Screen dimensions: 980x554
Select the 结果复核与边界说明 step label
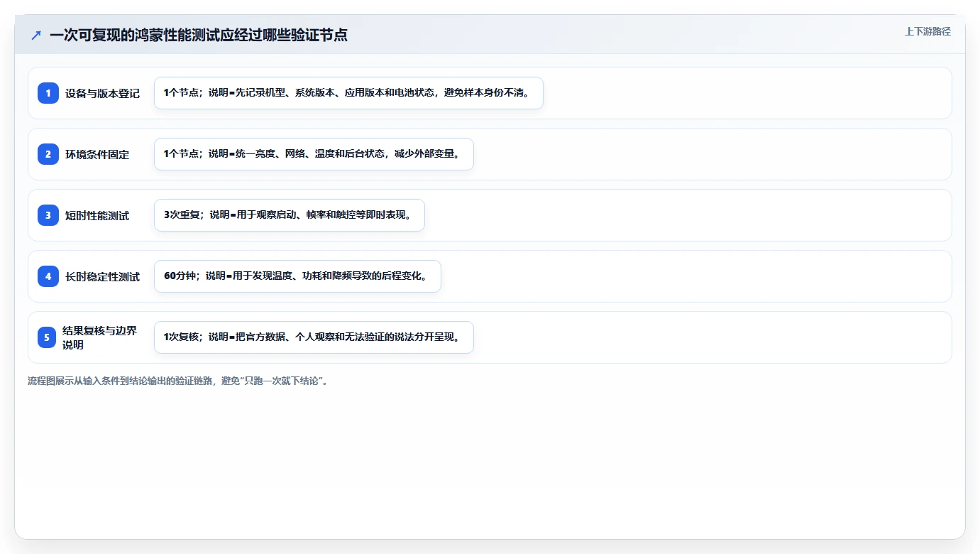pos(100,337)
